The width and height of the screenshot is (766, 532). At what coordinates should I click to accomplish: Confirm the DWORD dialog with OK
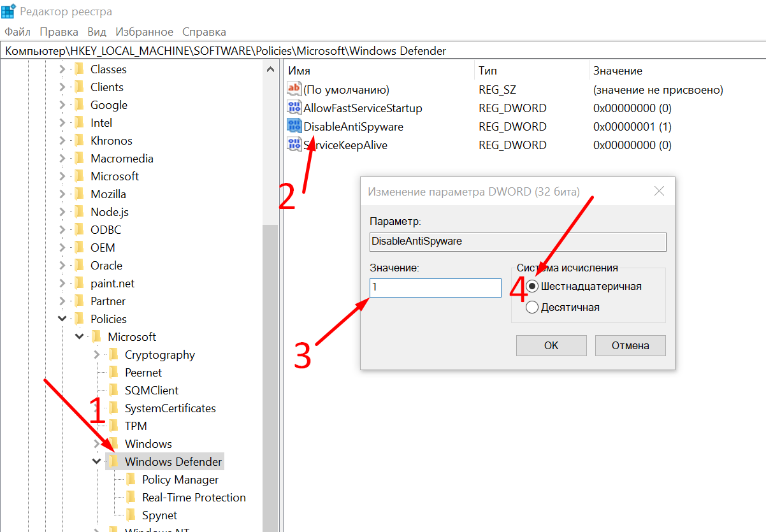tap(551, 345)
